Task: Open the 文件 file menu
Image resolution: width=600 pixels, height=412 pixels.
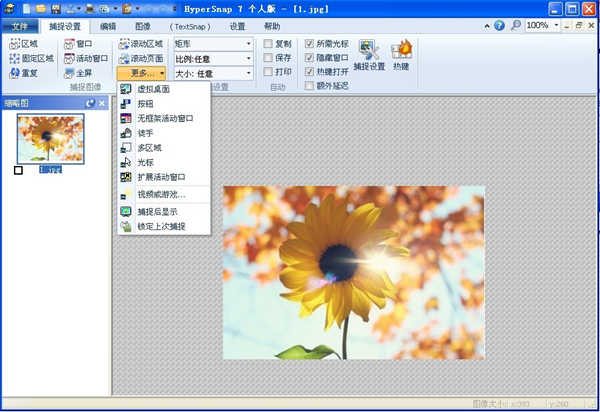Action: click(20, 26)
